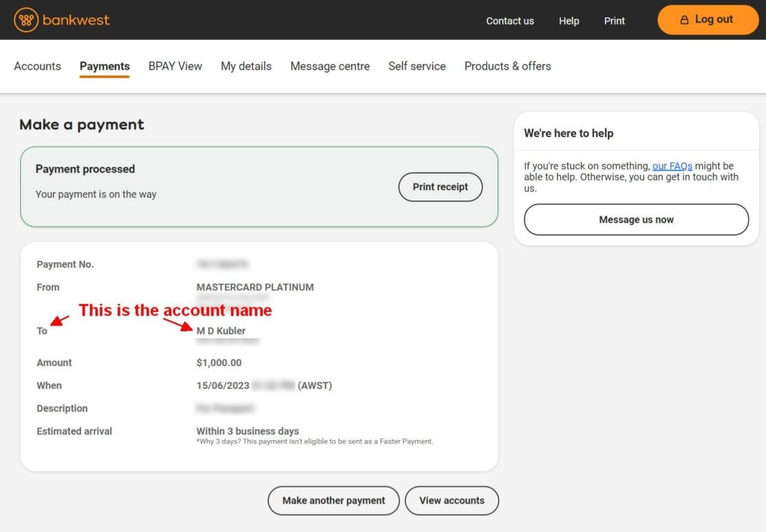The image size is (766, 532).
Task: Click Print in the top header
Action: click(x=614, y=21)
